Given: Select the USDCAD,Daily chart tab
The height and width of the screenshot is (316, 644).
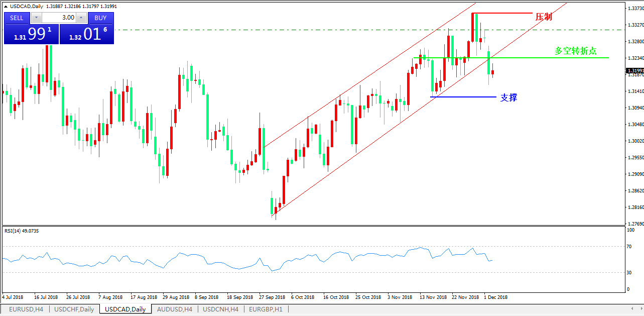Looking at the screenshot, I should point(125,309).
